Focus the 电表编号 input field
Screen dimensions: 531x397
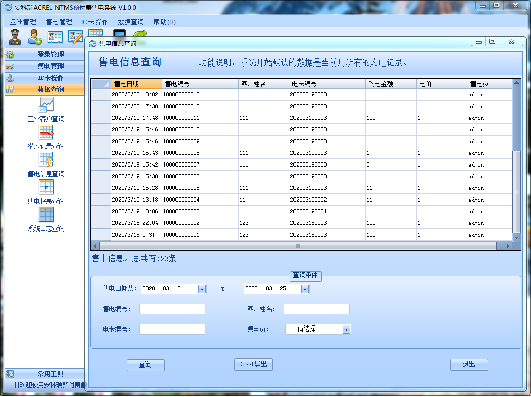tap(172, 329)
